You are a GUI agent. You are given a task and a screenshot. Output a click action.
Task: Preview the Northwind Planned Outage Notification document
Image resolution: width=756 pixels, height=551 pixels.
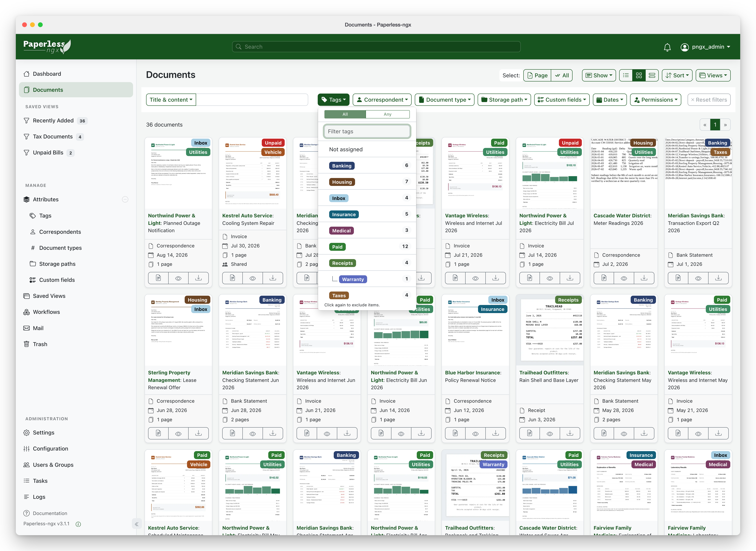tap(178, 278)
